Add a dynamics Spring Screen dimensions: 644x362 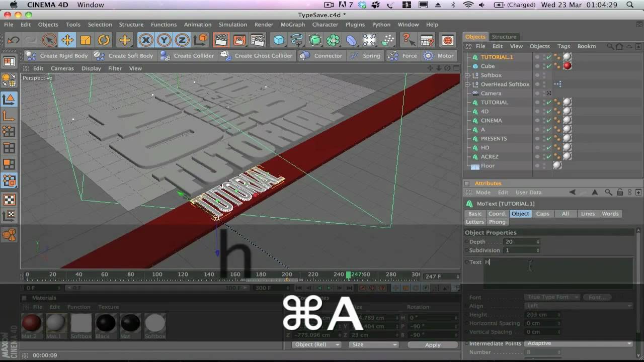tap(365, 56)
